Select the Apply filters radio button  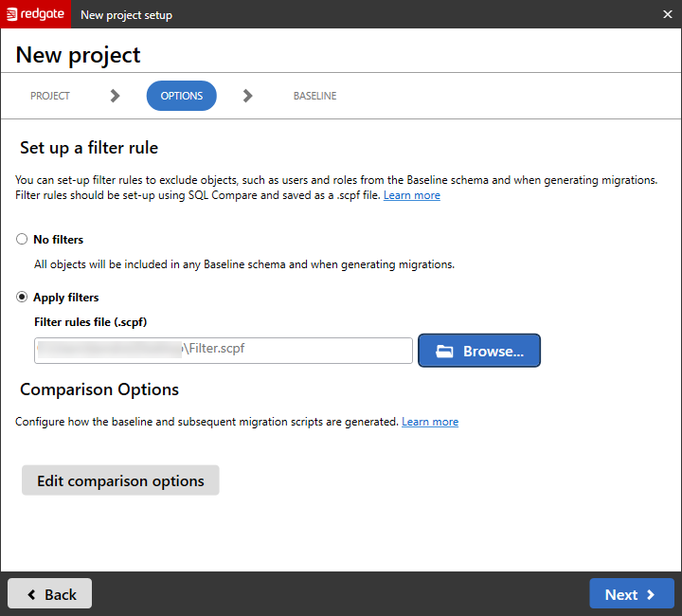pyautogui.click(x=22, y=298)
